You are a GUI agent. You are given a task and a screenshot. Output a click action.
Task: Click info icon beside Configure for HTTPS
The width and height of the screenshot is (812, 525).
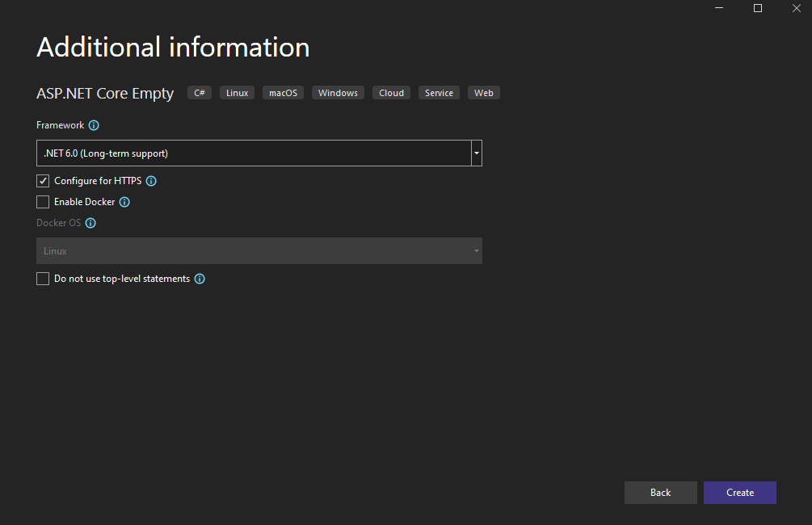point(151,182)
